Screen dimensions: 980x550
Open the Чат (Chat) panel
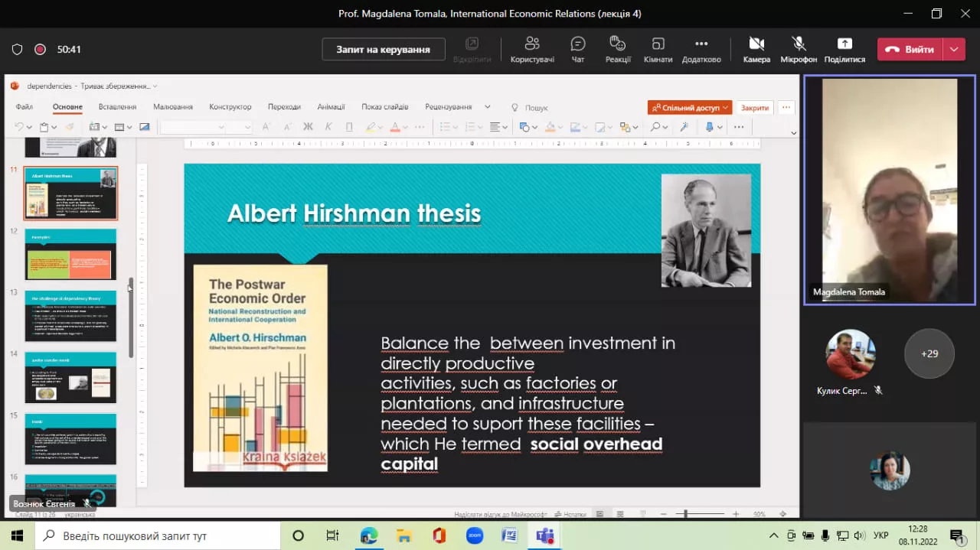tap(578, 49)
